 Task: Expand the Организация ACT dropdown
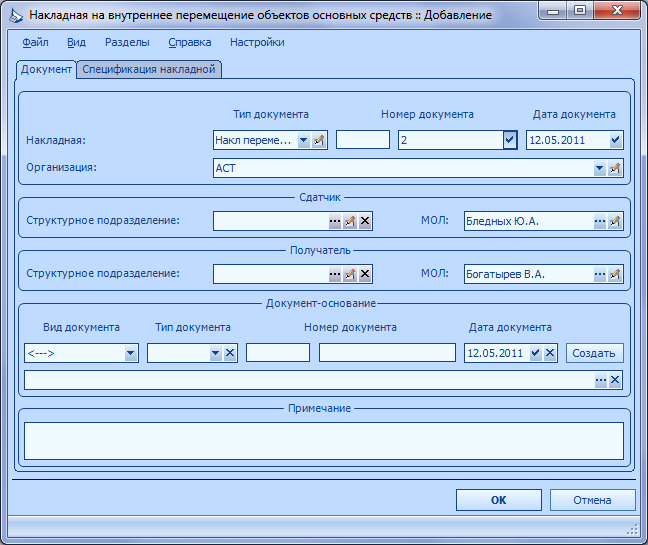(600, 168)
